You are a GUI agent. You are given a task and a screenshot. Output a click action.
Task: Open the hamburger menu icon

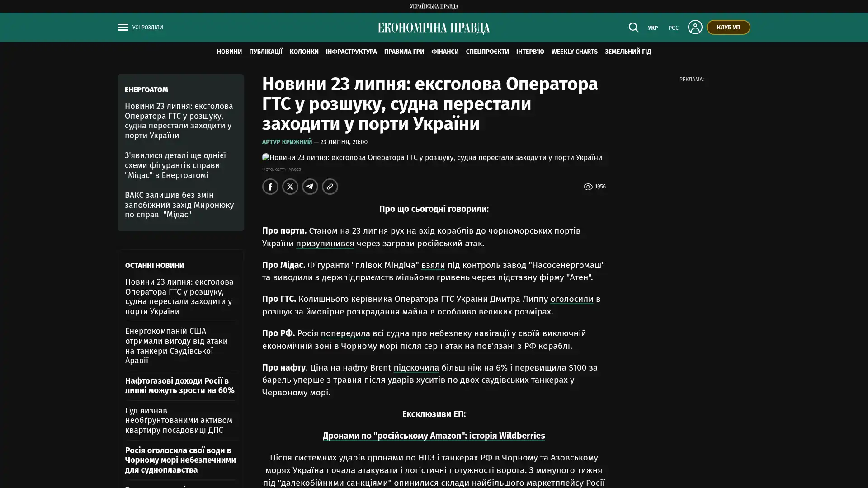point(123,28)
